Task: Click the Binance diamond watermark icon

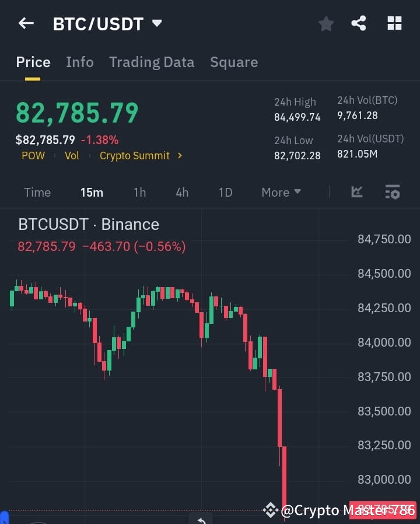Action: (270, 510)
